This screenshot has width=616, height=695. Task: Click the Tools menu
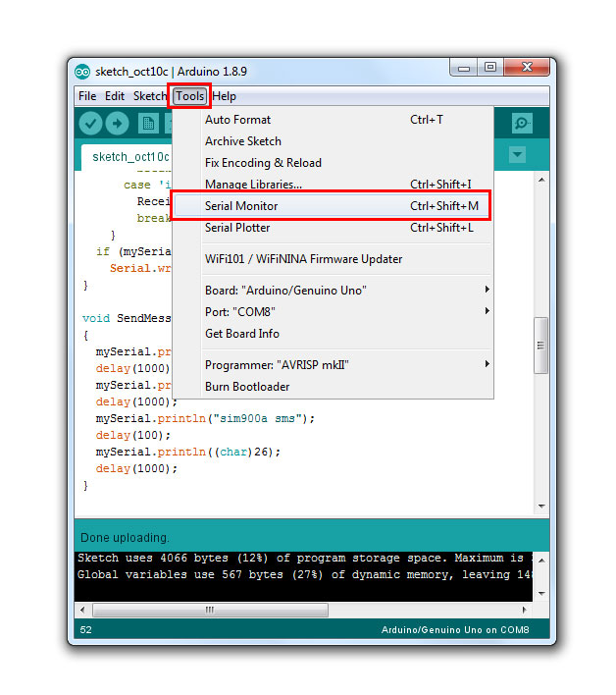[x=189, y=96]
